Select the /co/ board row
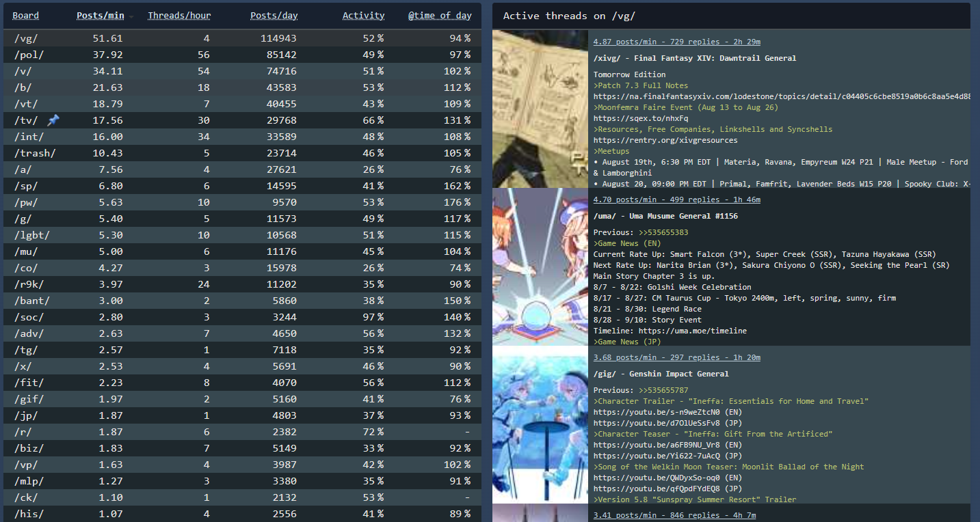 (x=242, y=268)
